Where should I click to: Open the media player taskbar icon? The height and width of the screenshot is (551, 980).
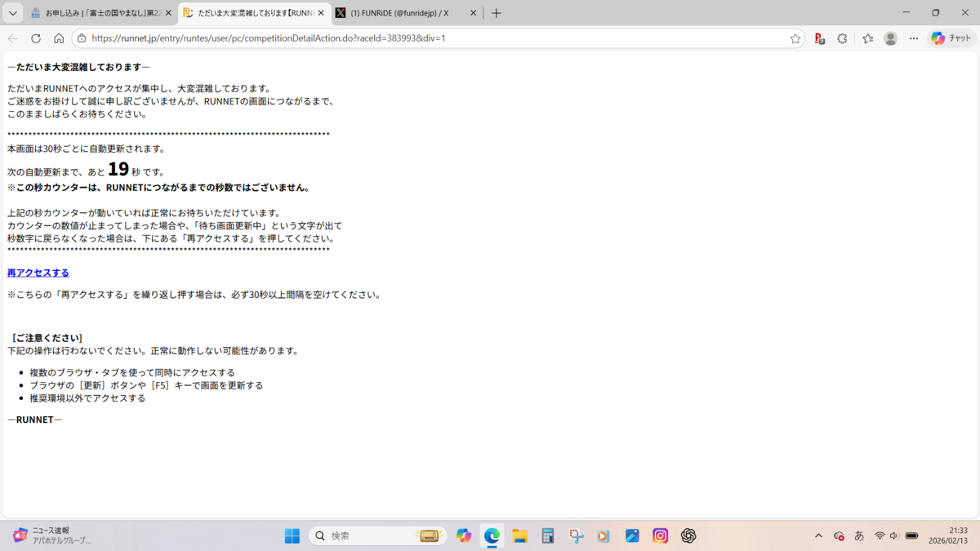click(x=604, y=535)
